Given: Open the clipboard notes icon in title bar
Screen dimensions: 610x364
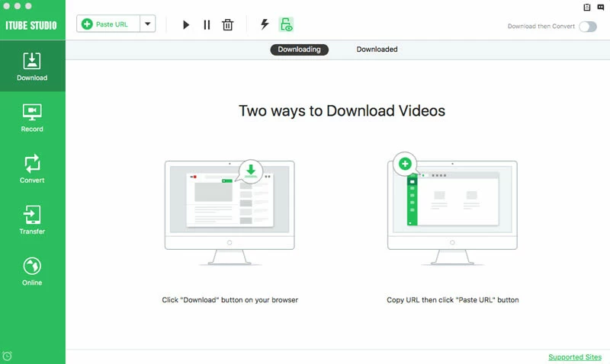Looking at the screenshot, I should click(586, 7).
